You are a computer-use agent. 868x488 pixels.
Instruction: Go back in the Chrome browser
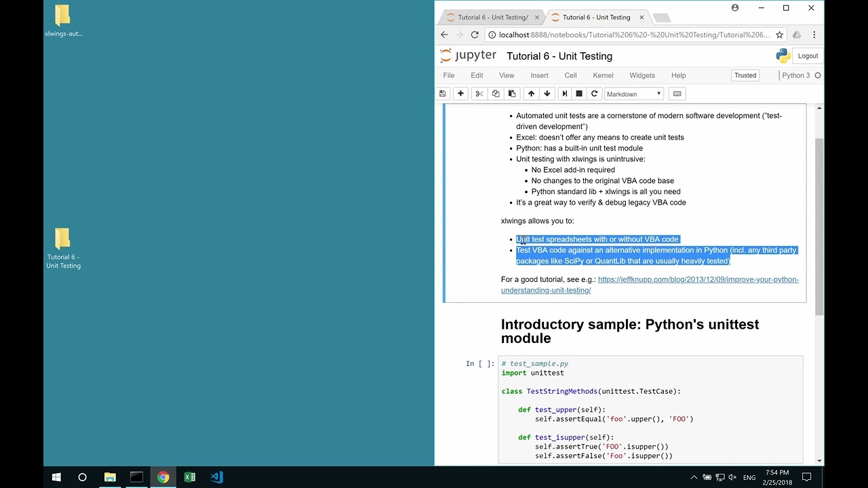click(444, 35)
